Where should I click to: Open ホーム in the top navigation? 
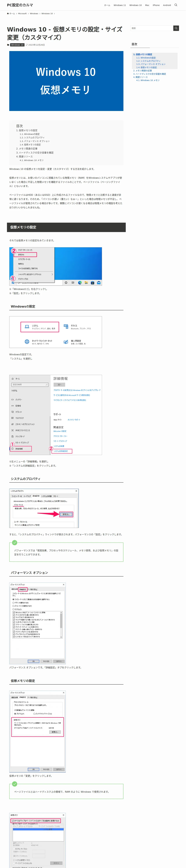[x=107, y=5]
